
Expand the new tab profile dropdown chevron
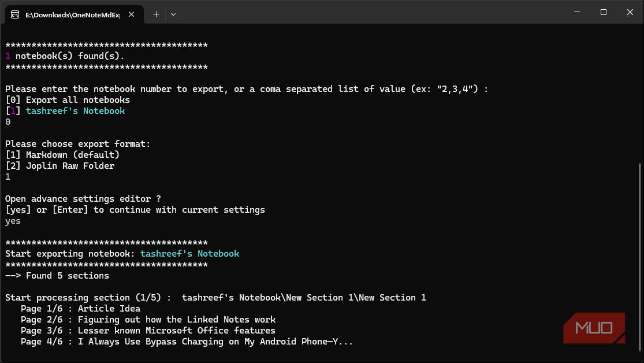tap(173, 14)
